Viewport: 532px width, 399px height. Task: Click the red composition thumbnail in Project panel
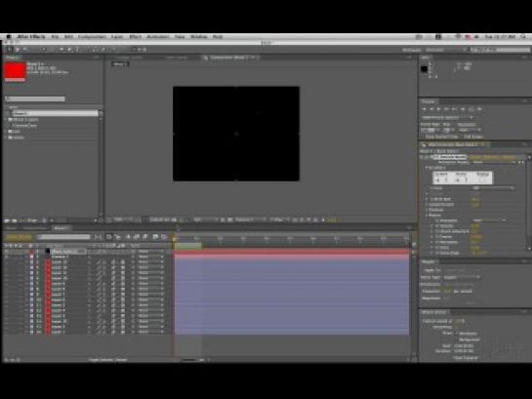point(15,71)
